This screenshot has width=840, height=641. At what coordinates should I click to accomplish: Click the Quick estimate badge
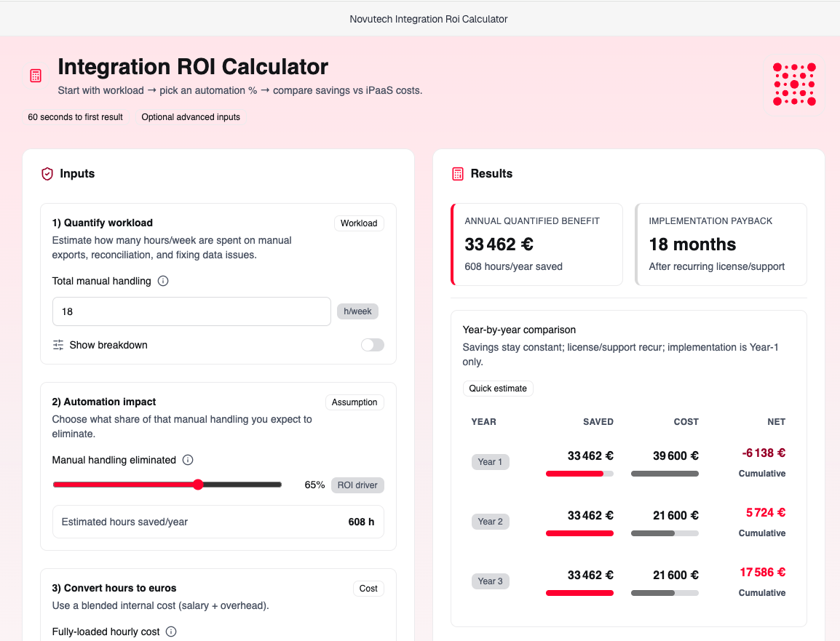tap(498, 389)
